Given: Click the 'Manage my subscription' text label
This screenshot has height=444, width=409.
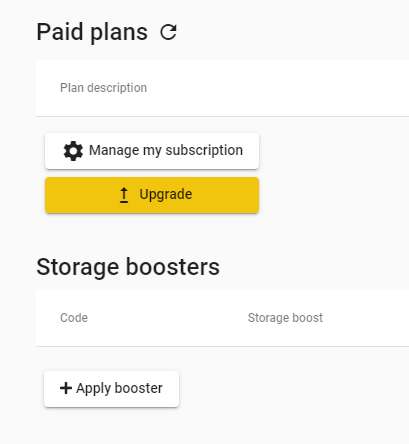Looking at the screenshot, I should click(166, 150).
